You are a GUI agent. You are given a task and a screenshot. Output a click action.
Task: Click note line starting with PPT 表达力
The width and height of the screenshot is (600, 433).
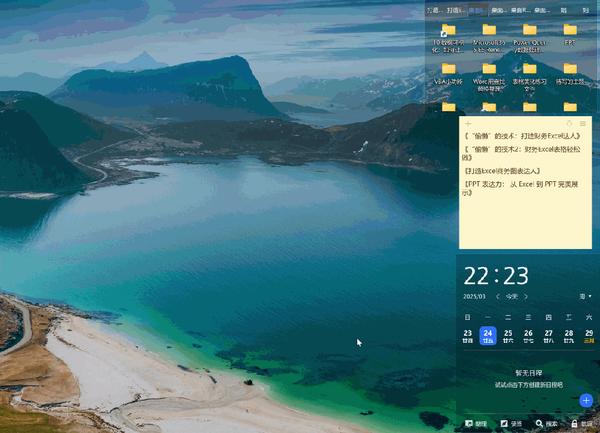(x=520, y=188)
